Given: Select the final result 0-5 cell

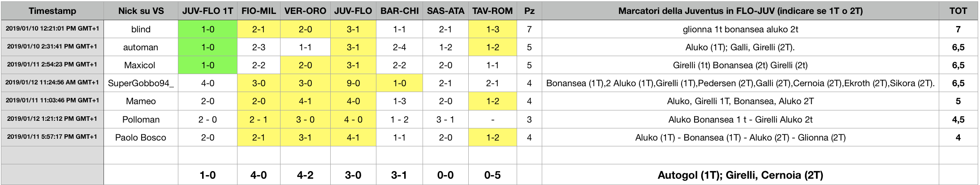Looking at the screenshot, I should coord(492,175).
